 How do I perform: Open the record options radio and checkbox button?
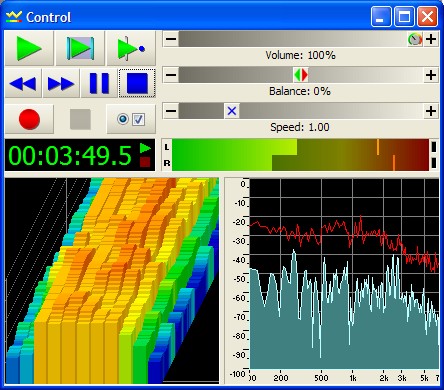coord(131,119)
